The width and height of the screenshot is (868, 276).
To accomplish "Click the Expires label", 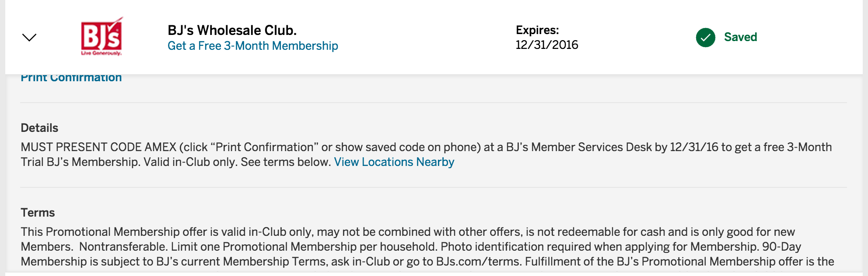I will (537, 30).
